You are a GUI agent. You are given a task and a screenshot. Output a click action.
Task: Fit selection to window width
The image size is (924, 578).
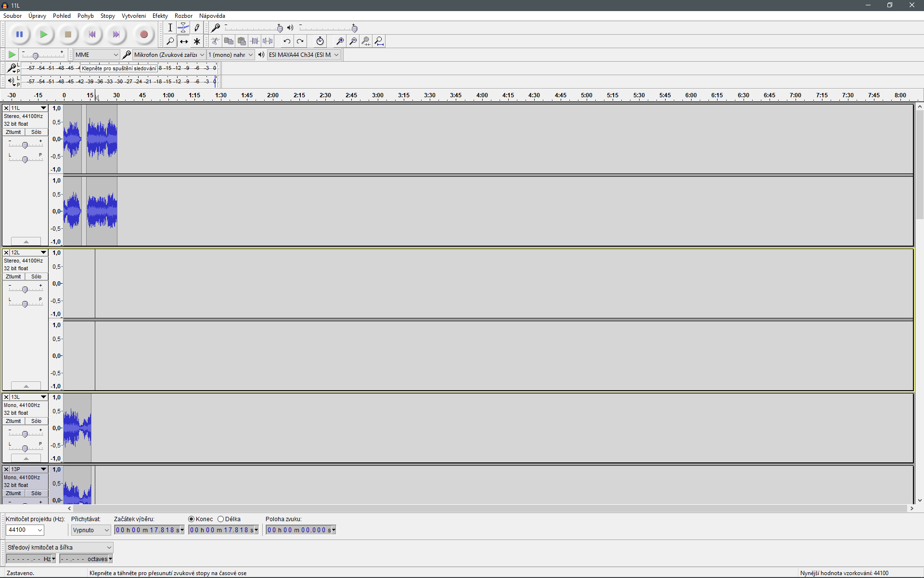click(x=366, y=41)
